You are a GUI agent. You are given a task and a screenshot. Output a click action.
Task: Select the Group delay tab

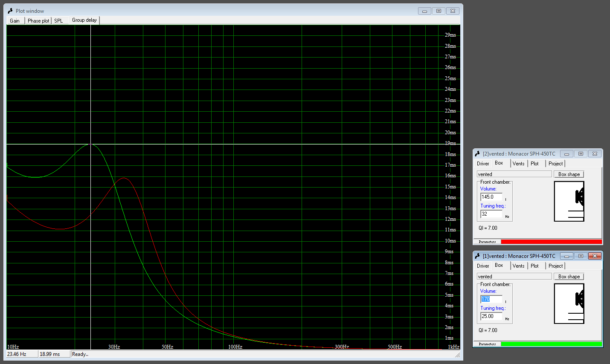click(x=84, y=20)
